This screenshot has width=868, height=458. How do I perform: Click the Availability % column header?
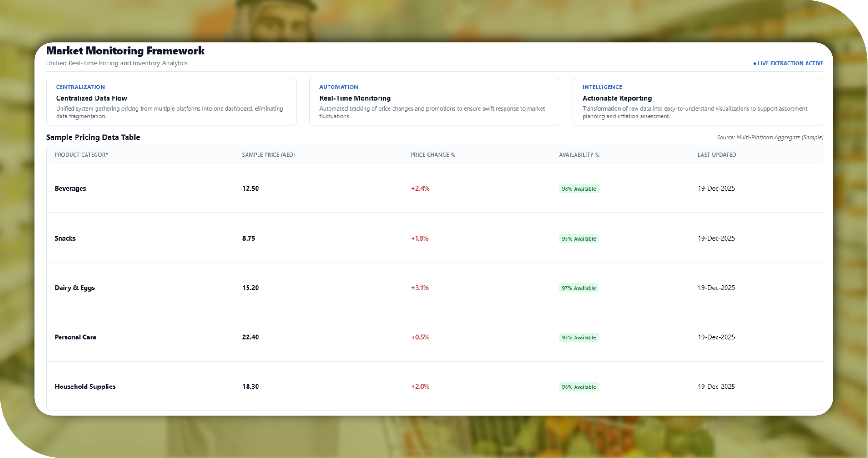click(579, 155)
